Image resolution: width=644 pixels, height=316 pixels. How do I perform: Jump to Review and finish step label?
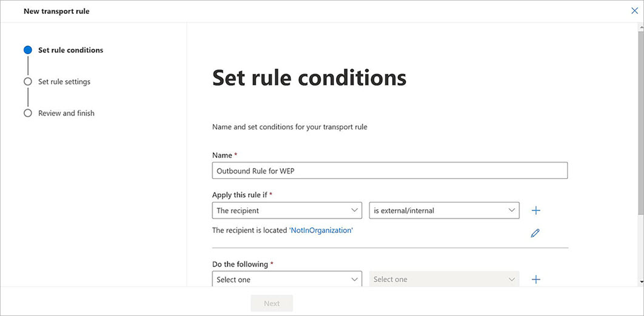tap(66, 113)
